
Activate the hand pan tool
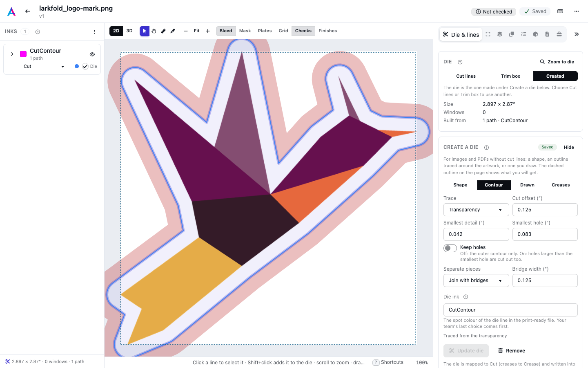pos(154,31)
